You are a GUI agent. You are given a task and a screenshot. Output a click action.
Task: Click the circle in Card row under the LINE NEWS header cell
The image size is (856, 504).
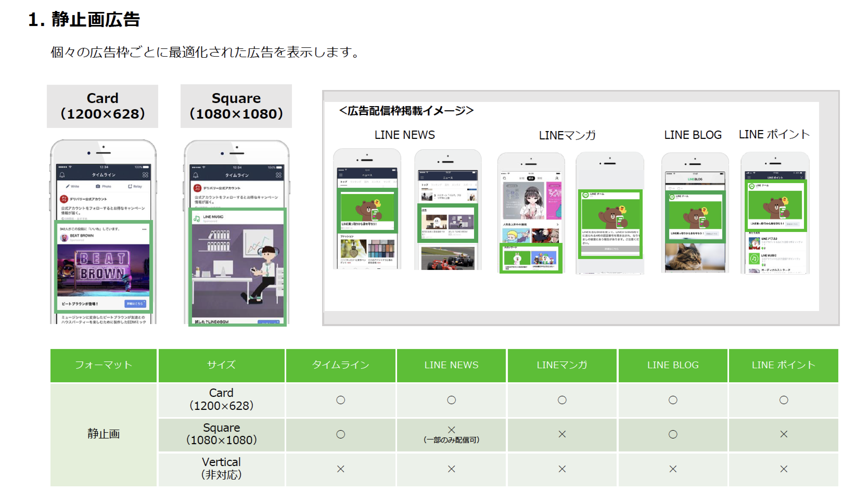451,400
